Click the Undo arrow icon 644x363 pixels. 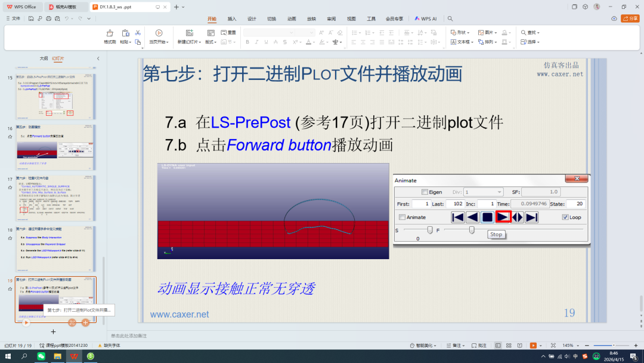pos(67,19)
